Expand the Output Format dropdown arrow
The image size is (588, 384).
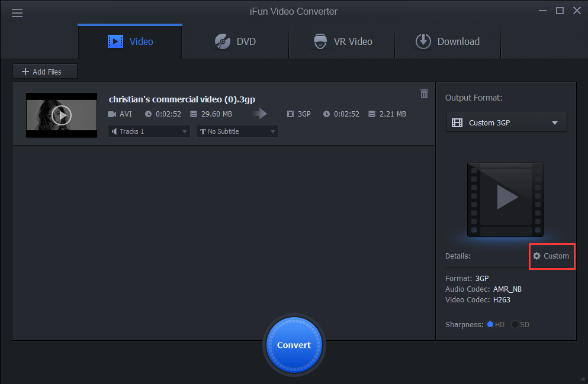555,123
